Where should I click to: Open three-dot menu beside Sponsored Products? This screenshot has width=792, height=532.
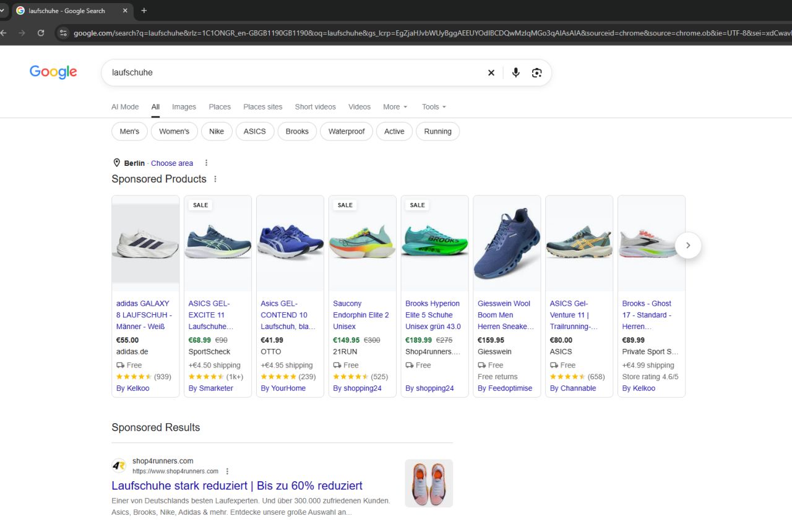tap(215, 179)
